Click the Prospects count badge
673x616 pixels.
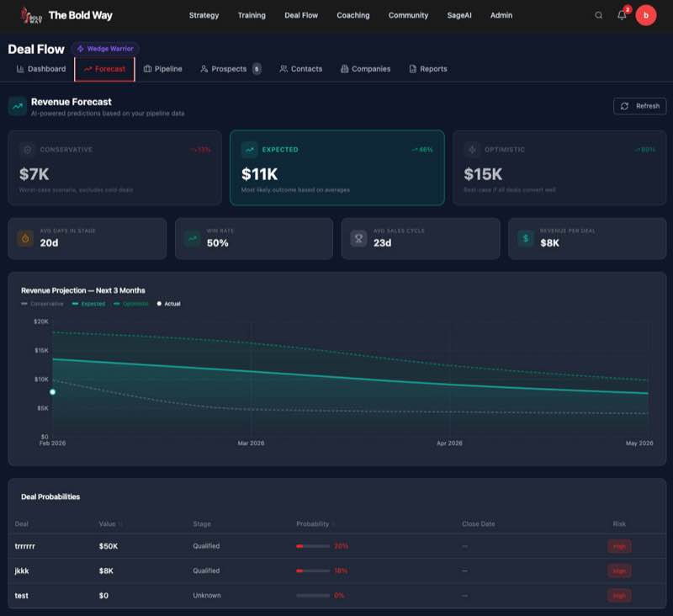click(x=257, y=69)
